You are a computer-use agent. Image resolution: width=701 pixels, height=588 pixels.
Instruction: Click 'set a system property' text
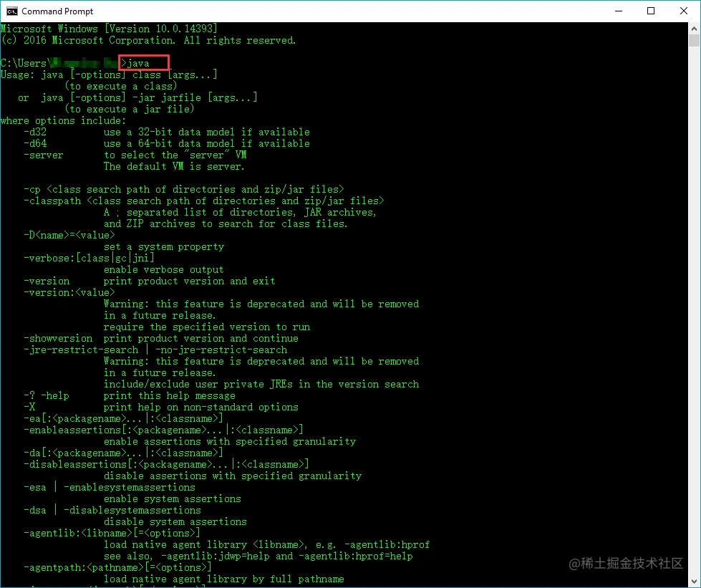pyautogui.click(x=164, y=247)
